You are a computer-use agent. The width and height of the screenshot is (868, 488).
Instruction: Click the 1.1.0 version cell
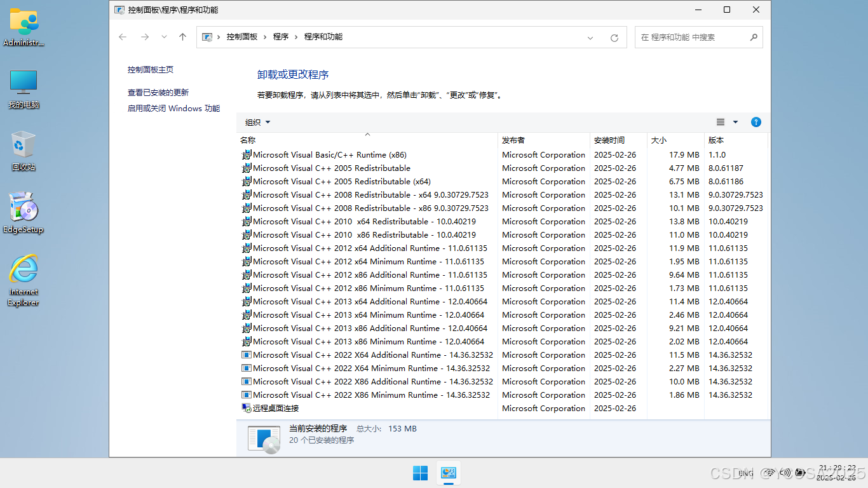[x=717, y=155]
